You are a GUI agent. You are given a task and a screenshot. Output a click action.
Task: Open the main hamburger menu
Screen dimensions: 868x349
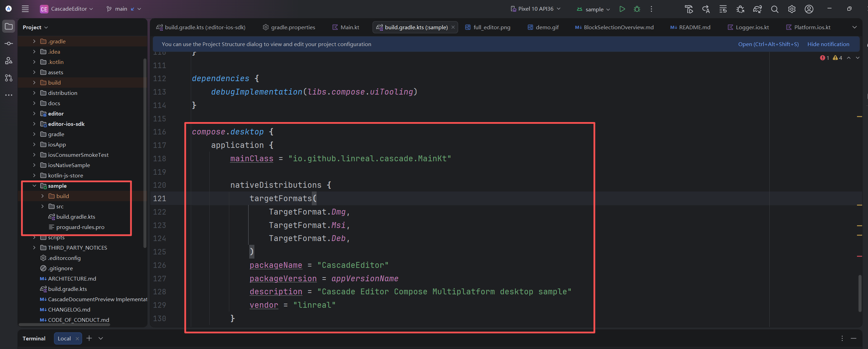pyautogui.click(x=25, y=9)
